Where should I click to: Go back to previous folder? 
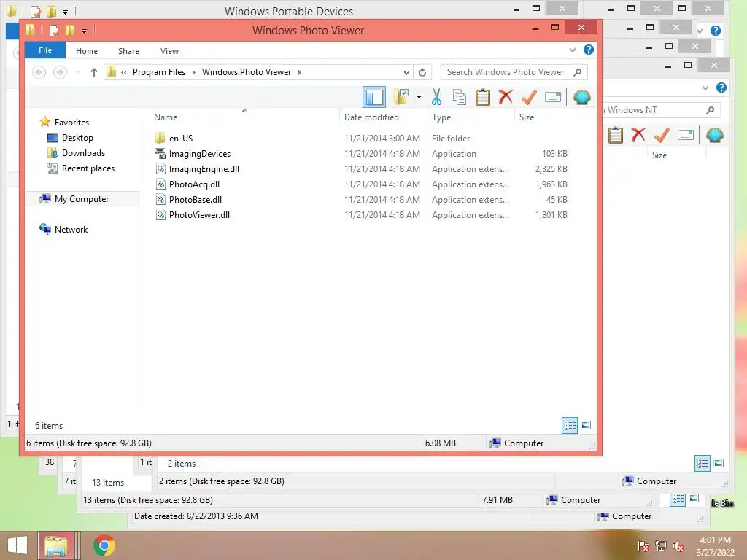(x=39, y=72)
